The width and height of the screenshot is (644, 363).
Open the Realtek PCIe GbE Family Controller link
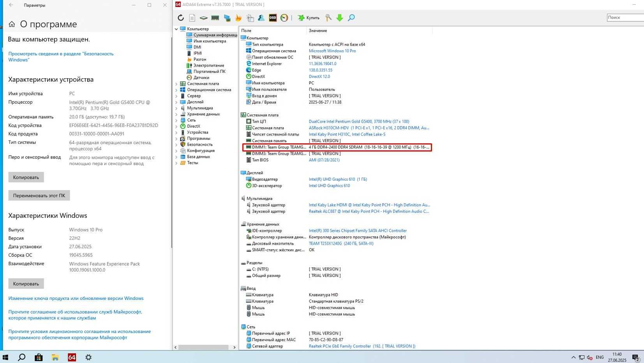(x=362, y=346)
